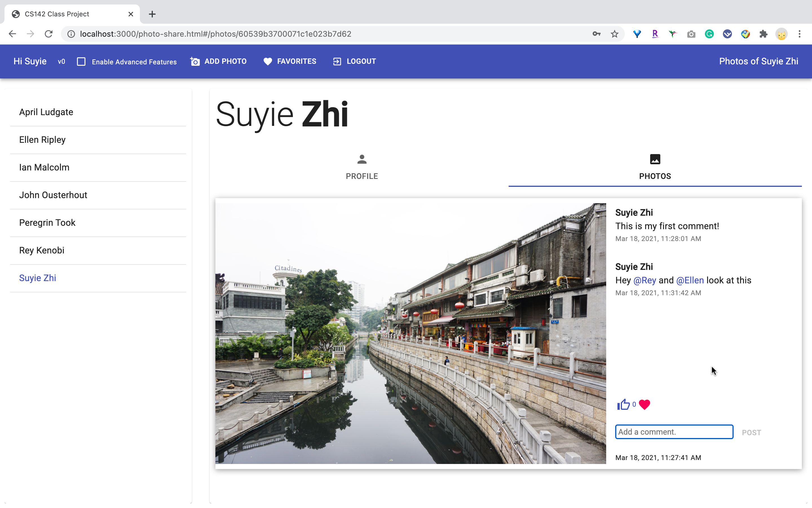Focus the Add a comment field
The image size is (812, 508).
pyautogui.click(x=674, y=432)
